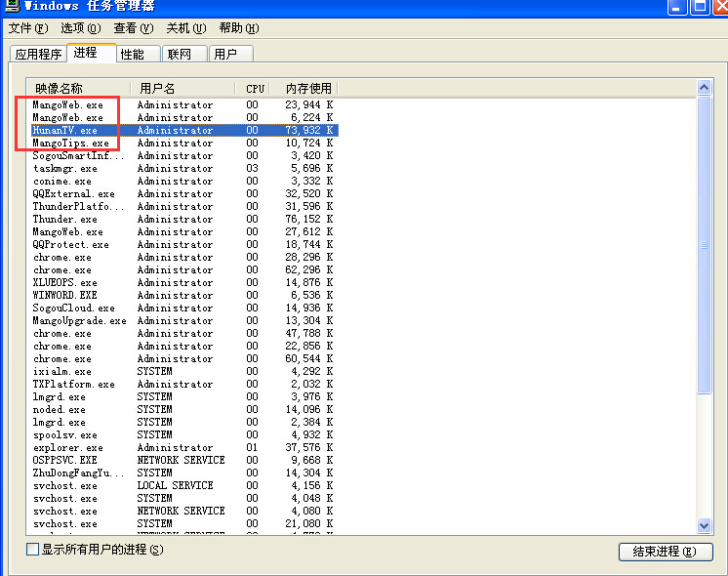This screenshot has width=728, height=576.
Task: Click the scrollbar down arrow
Action: pos(705,526)
